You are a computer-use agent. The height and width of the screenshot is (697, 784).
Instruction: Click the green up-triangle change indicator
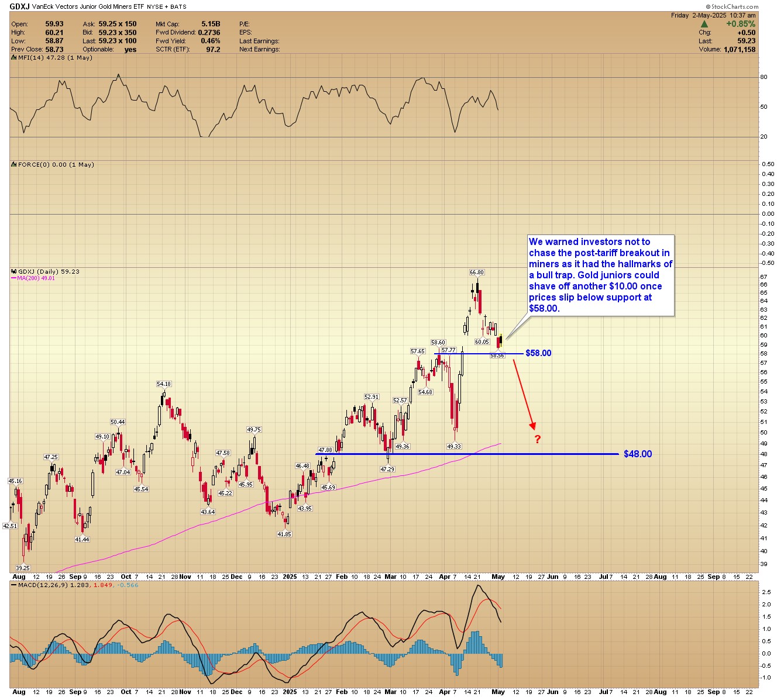[x=704, y=24]
